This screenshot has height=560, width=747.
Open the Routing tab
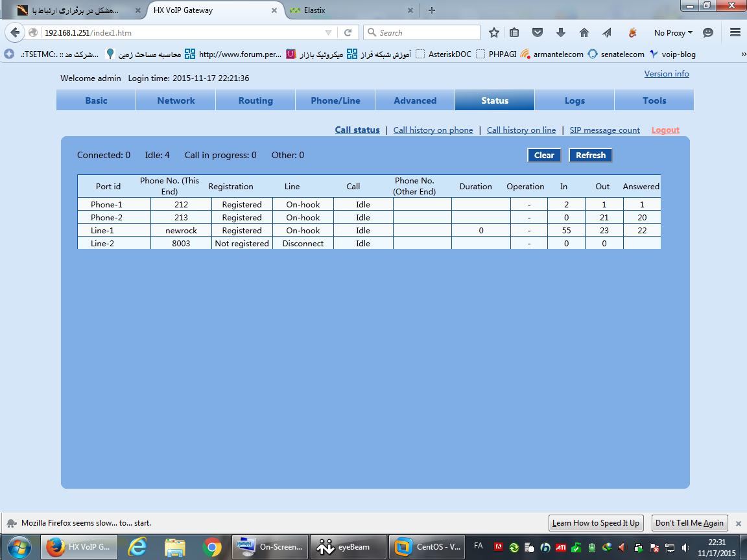tap(255, 100)
